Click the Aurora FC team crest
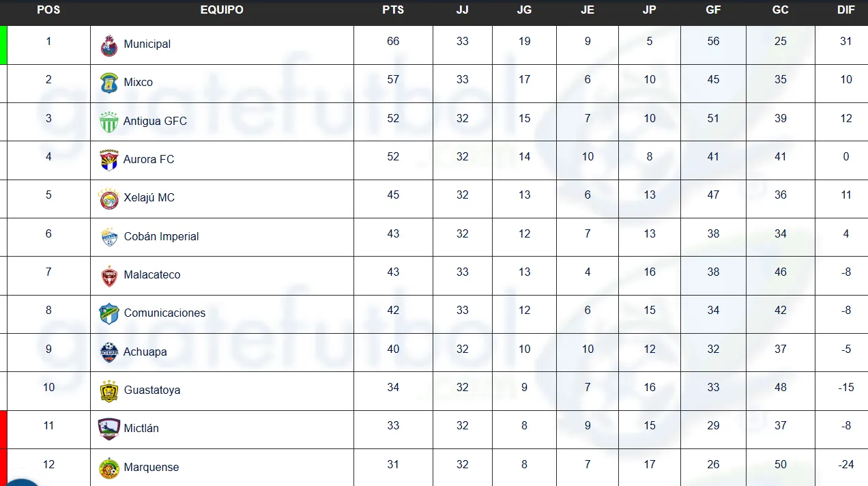Image resolution: width=868 pixels, height=486 pixels. (109, 160)
